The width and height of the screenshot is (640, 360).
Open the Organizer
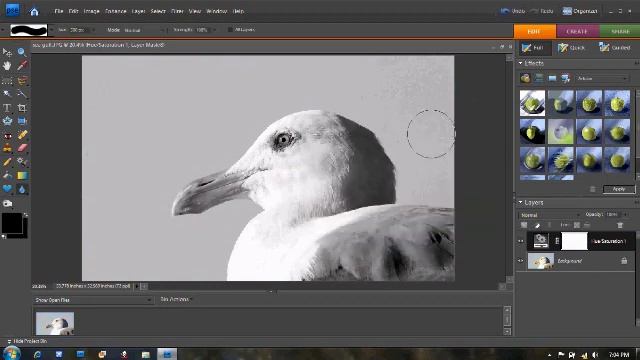(580, 11)
